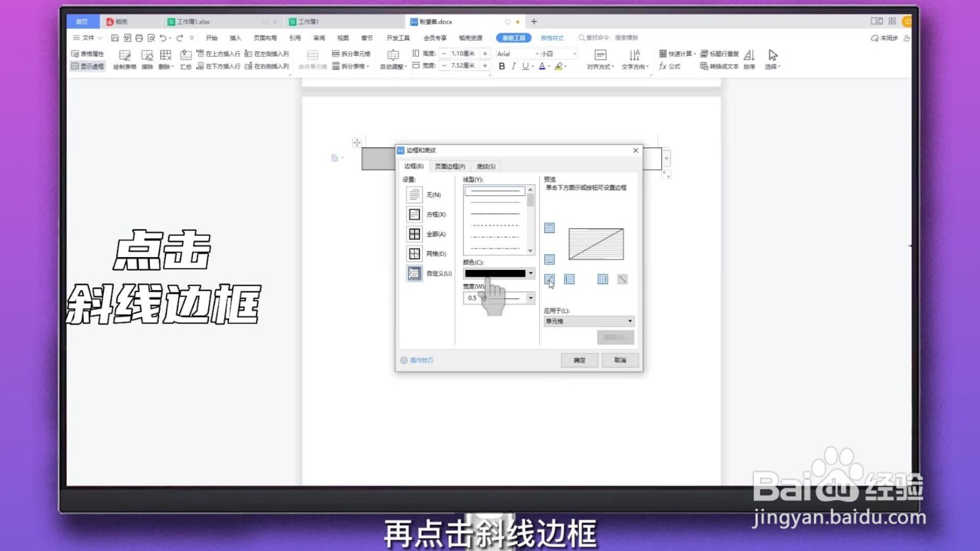
Task: Toggle italic formatting
Action: [x=513, y=66]
